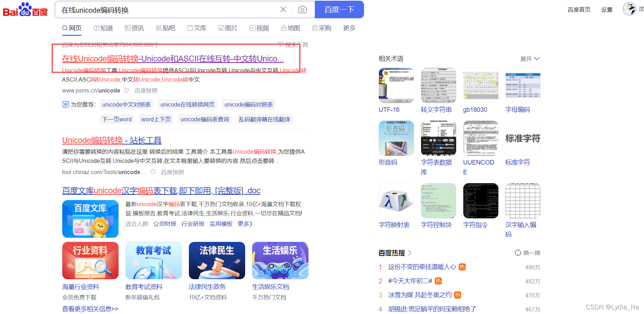Refresh hot search with 换一换 icon
The height and width of the screenshot is (314, 644).
tap(518, 252)
